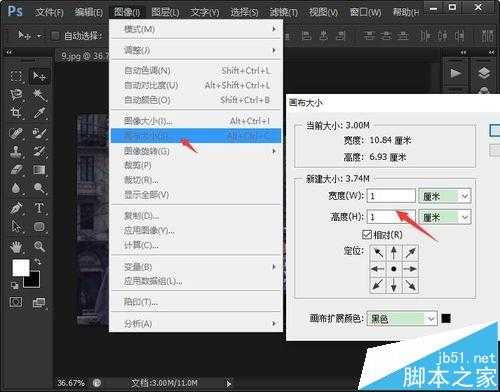Set anchor to bottom-center down arrow

tap(394, 285)
